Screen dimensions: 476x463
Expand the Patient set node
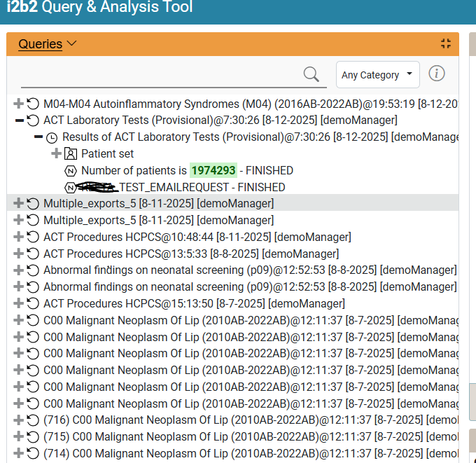point(57,153)
